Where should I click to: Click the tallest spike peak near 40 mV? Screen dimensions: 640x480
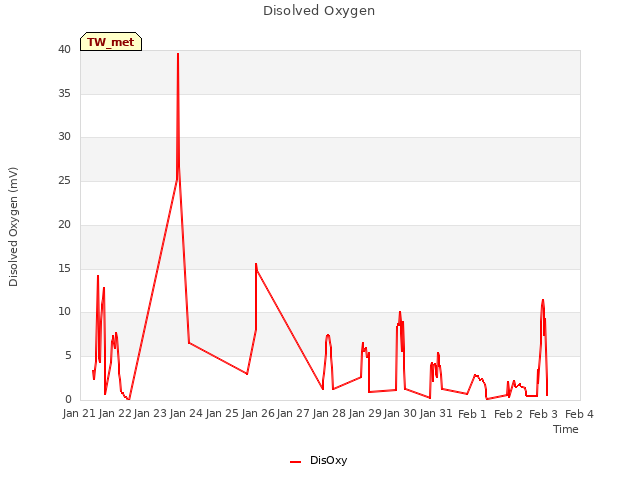tap(178, 54)
